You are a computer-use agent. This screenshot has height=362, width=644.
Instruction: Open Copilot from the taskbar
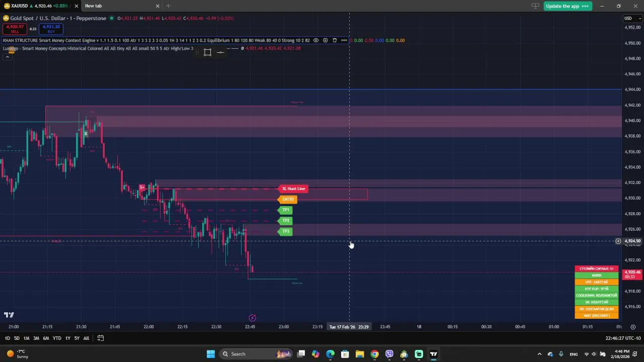click(x=315, y=354)
